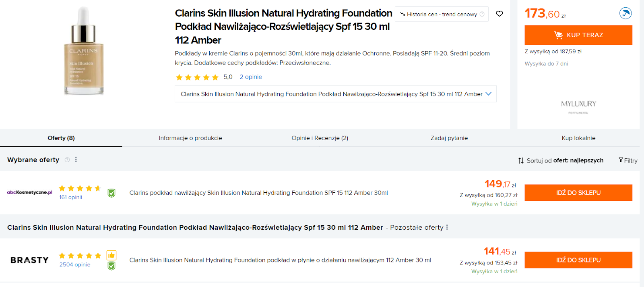
Task: Click orange thumbs-up badge for Brasty
Action: tap(111, 255)
